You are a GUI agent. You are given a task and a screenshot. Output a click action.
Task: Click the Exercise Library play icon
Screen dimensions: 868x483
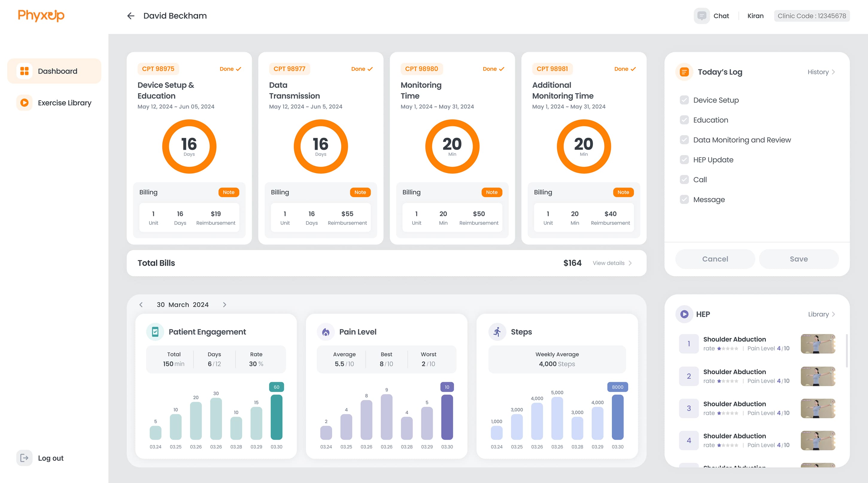tap(24, 103)
